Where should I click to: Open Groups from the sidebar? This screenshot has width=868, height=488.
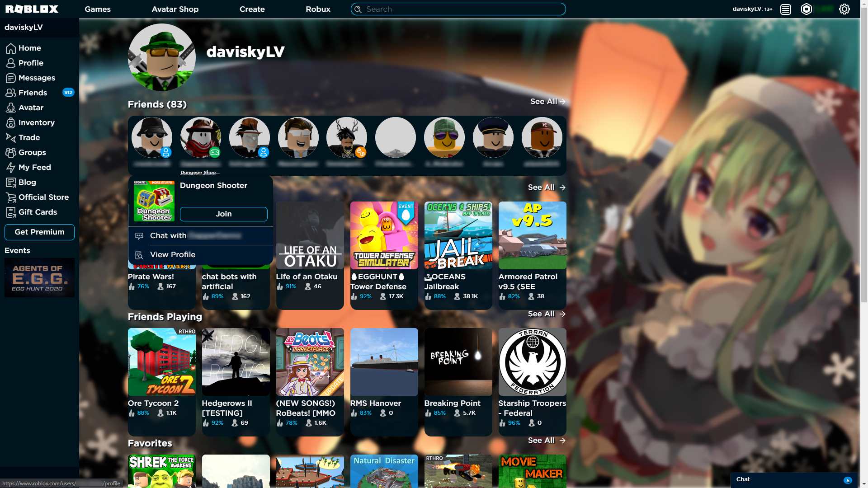click(x=31, y=152)
